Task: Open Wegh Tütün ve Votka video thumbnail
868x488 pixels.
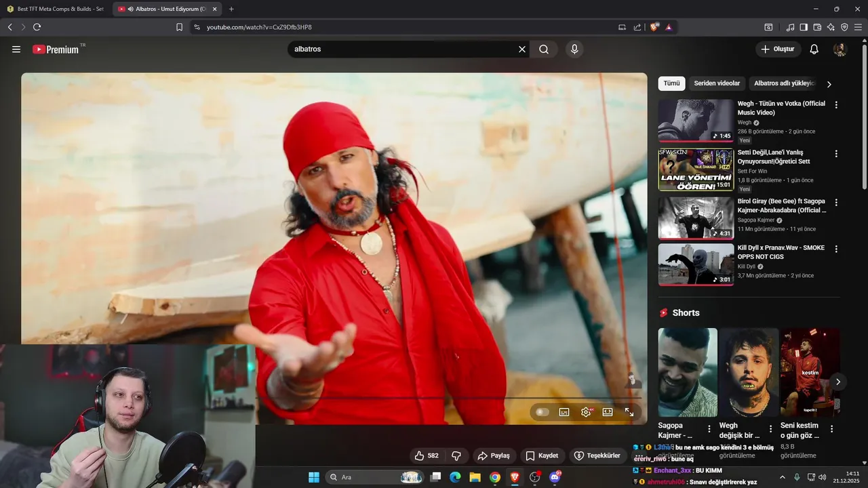Action: (696, 121)
